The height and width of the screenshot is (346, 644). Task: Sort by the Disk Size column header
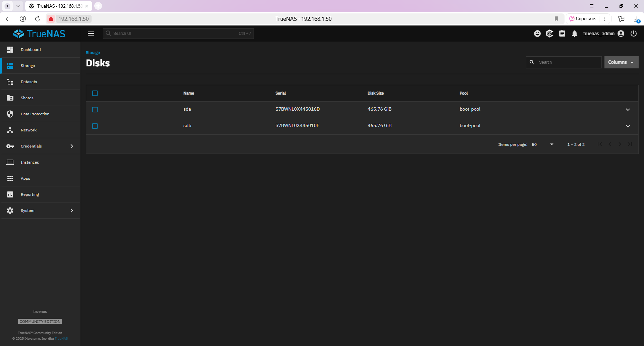[x=376, y=93]
